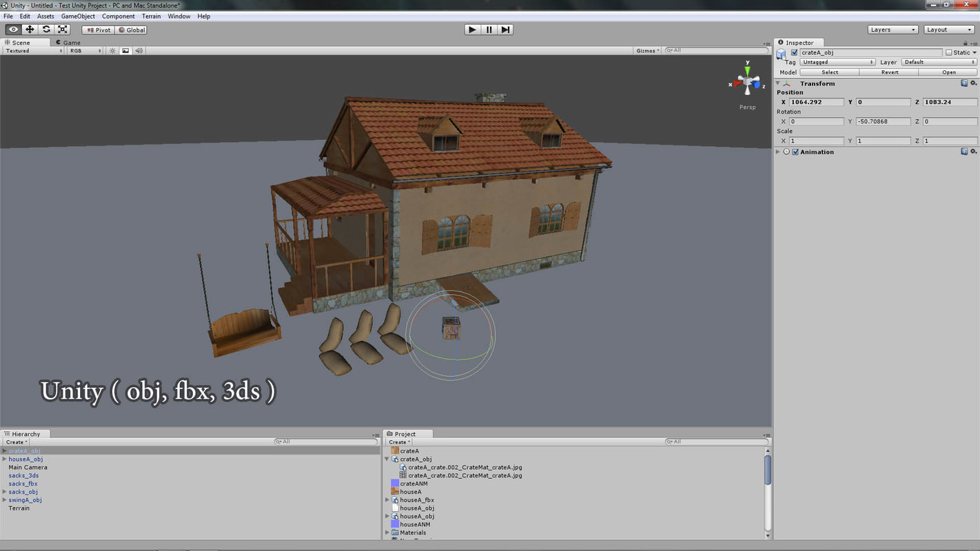Select the View (eye) hand tool
This screenshot has height=551, width=980.
(x=13, y=30)
